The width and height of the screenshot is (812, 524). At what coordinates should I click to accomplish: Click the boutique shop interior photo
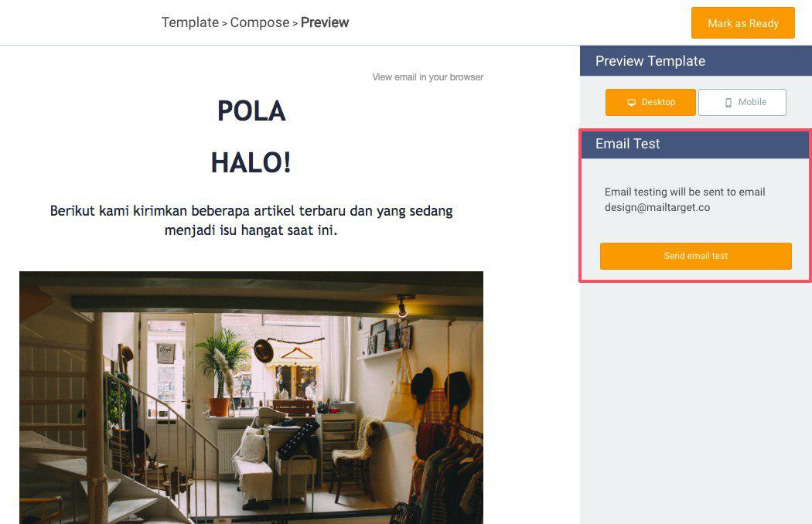pyautogui.click(x=251, y=398)
